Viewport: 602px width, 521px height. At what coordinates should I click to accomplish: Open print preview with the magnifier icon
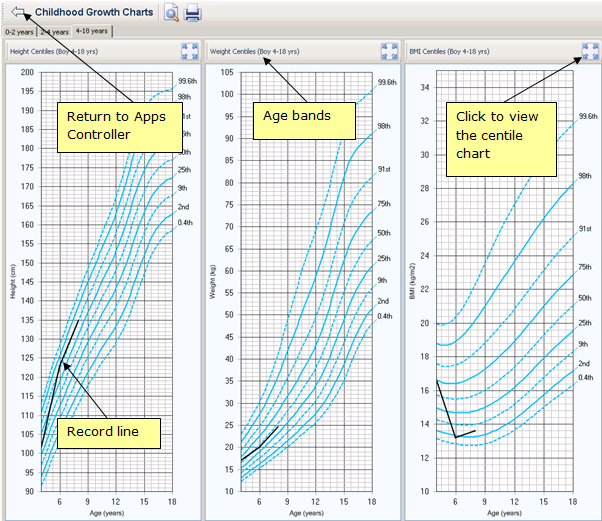coord(172,13)
